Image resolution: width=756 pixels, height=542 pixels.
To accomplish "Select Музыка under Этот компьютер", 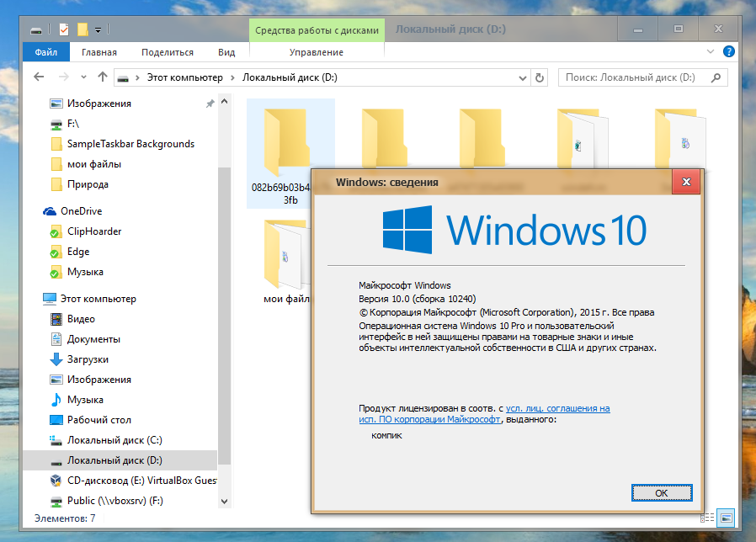I will tap(85, 400).
